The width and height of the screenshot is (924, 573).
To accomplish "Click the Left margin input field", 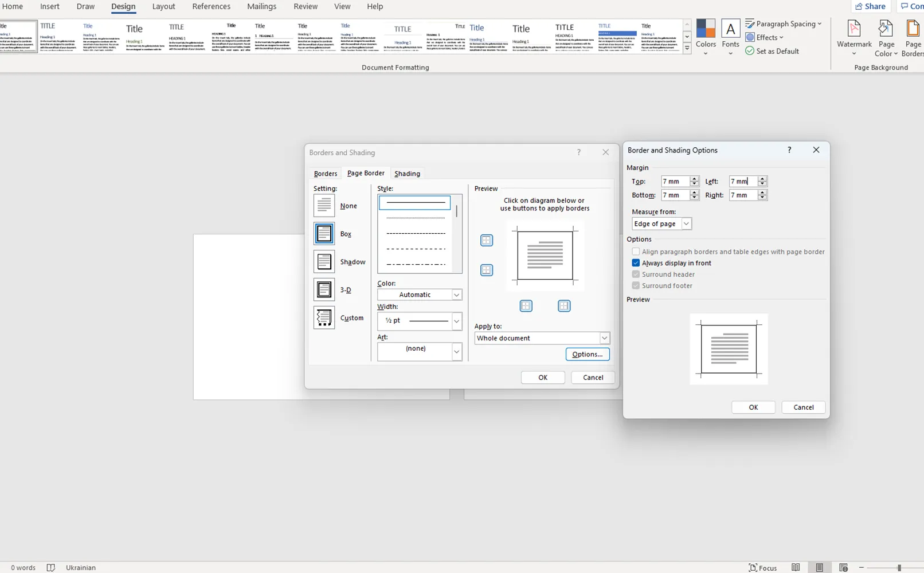I will pyautogui.click(x=743, y=181).
